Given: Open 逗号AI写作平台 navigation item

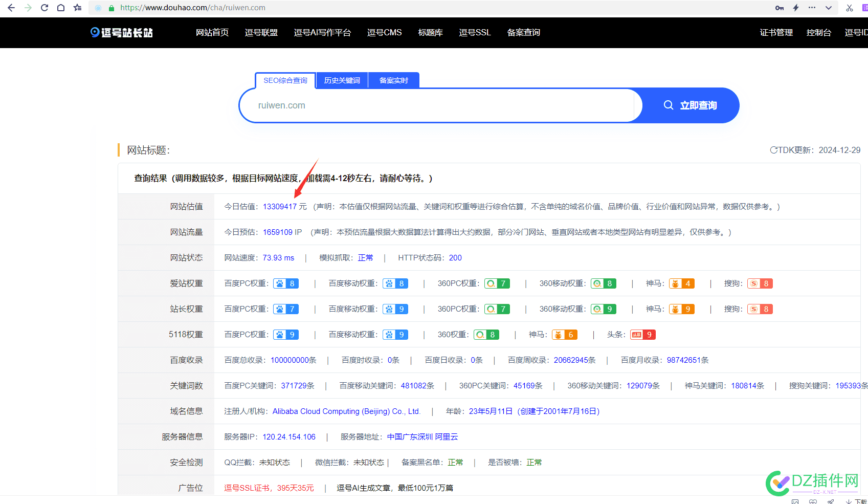Looking at the screenshot, I should point(322,32).
